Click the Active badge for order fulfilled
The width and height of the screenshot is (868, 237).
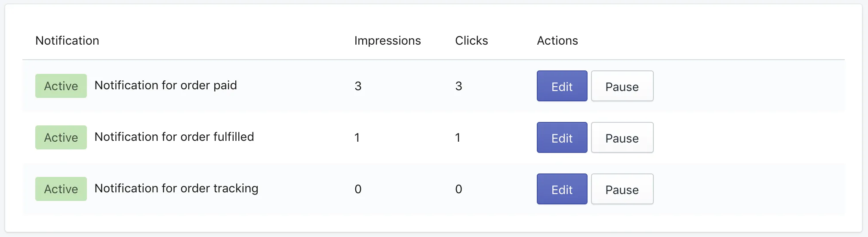[61, 137]
